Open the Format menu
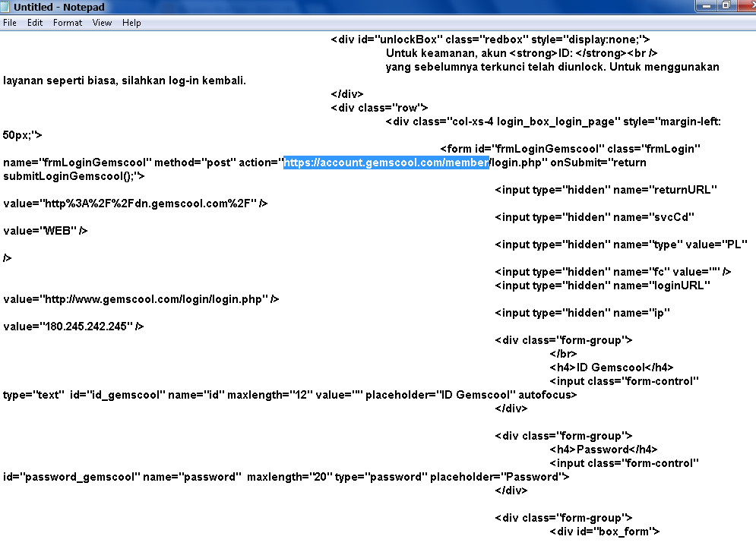The height and width of the screenshot is (549, 756). (x=68, y=23)
